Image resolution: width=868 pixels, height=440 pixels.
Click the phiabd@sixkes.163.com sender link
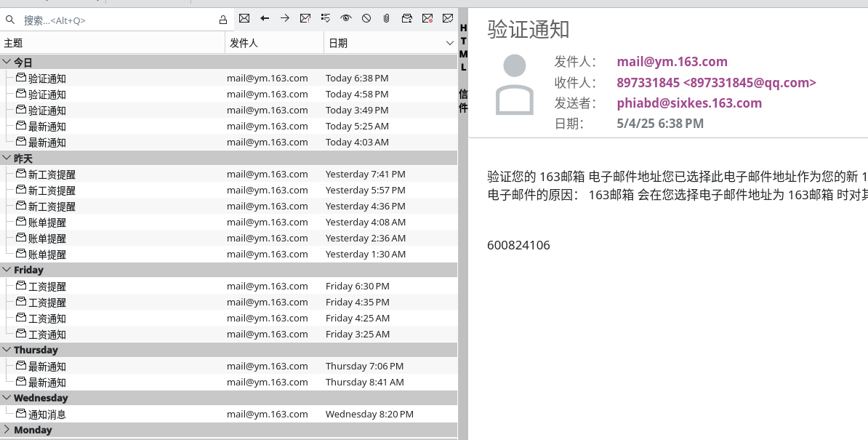(689, 103)
